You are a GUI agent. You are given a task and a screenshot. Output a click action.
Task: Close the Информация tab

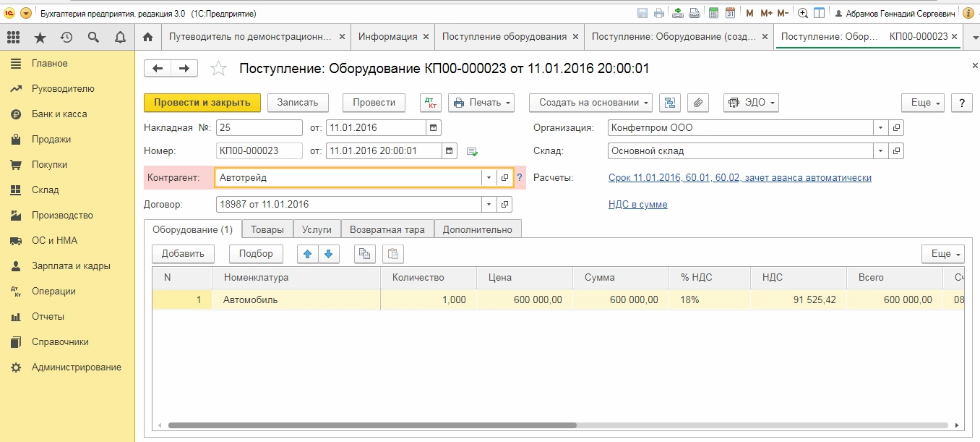(x=426, y=37)
